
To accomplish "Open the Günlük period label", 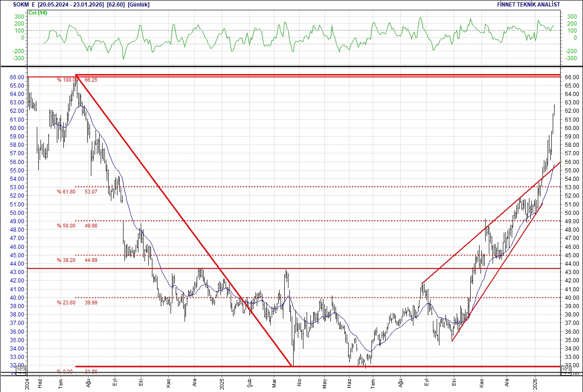I will click(x=138, y=4).
